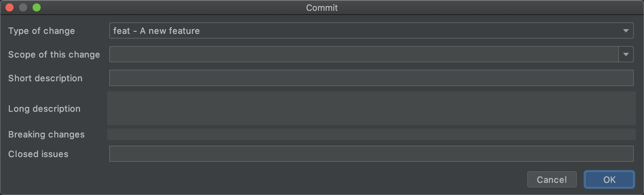
Task: Expand the Type of change dropdown arrow
Action: [626, 31]
